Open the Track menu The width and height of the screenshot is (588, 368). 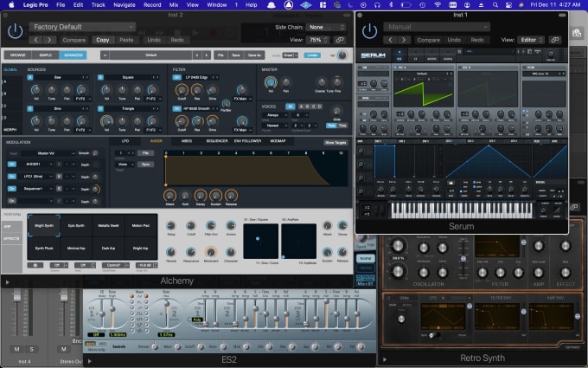click(x=99, y=5)
